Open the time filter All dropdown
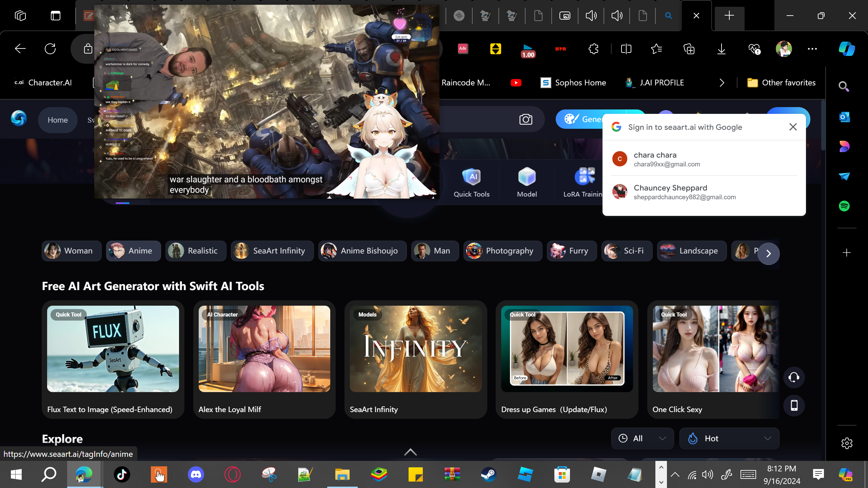 tap(643, 439)
